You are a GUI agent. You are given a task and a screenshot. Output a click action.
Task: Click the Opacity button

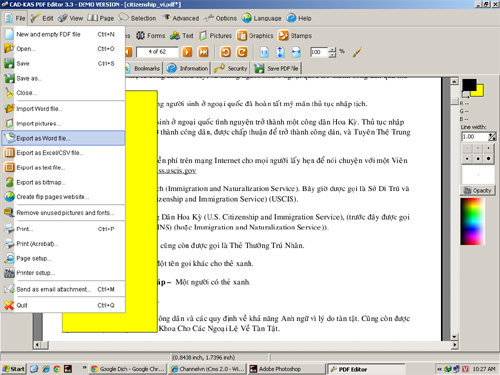pyautogui.click(x=478, y=190)
